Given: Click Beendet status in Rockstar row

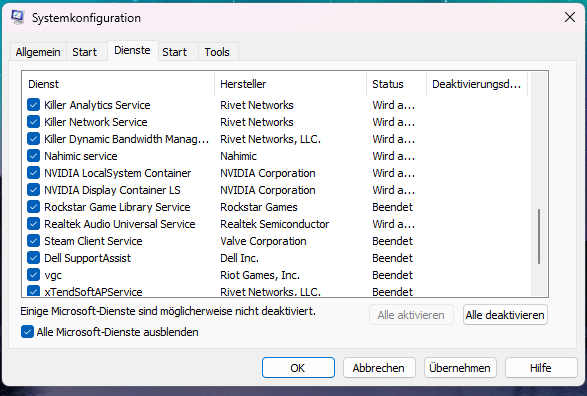Looking at the screenshot, I should pyautogui.click(x=392, y=207).
